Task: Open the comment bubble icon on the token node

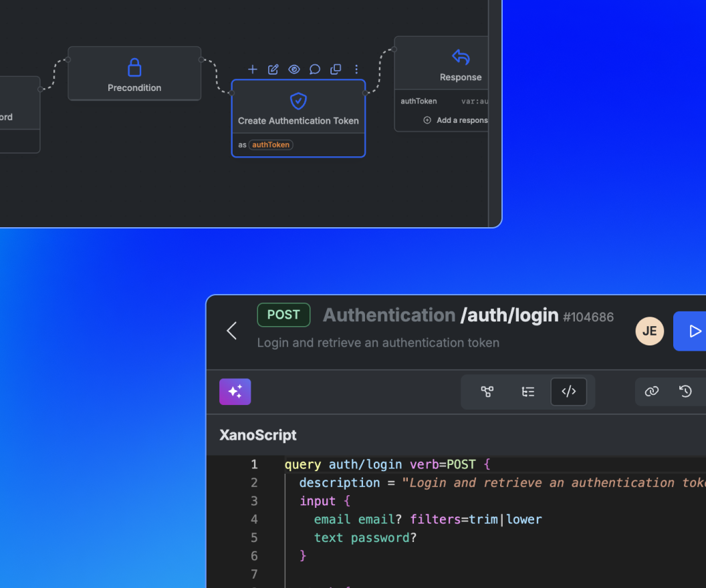Action: (315, 69)
